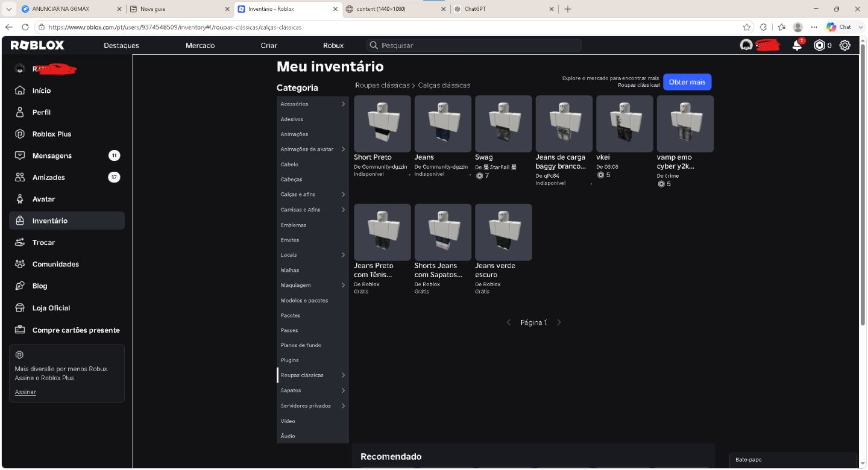Open Criar in the top navigation

[269, 45]
